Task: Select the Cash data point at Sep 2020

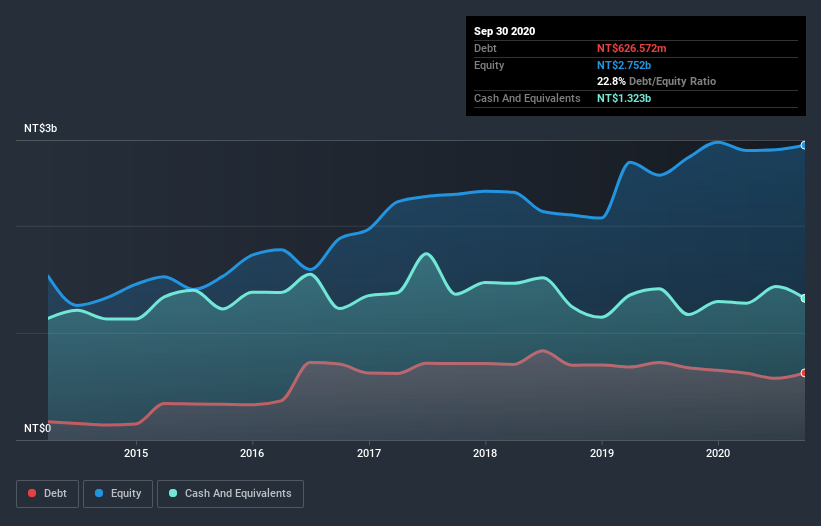Action: click(x=804, y=298)
